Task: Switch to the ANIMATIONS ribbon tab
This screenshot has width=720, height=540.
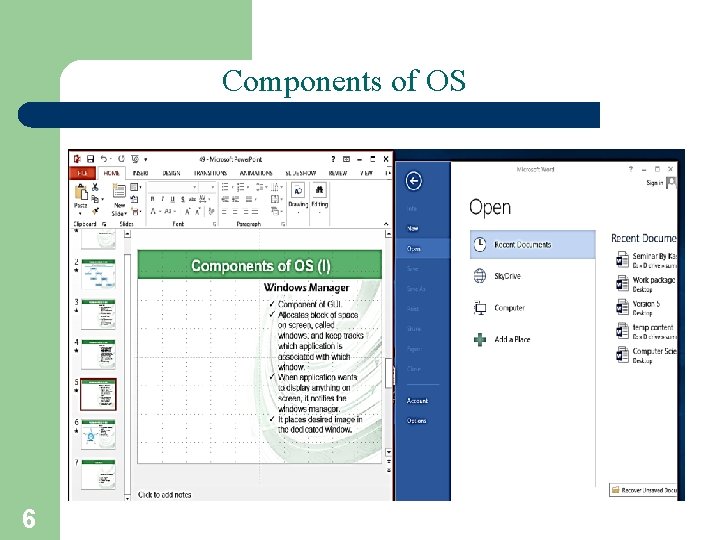Action: click(x=256, y=173)
